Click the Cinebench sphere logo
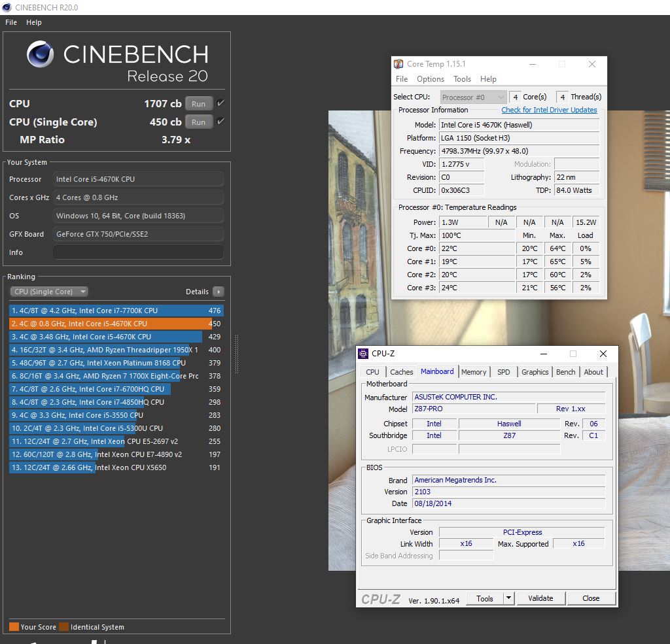The width and height of the screenshot is (670, 644). click(x=40, y=54)
